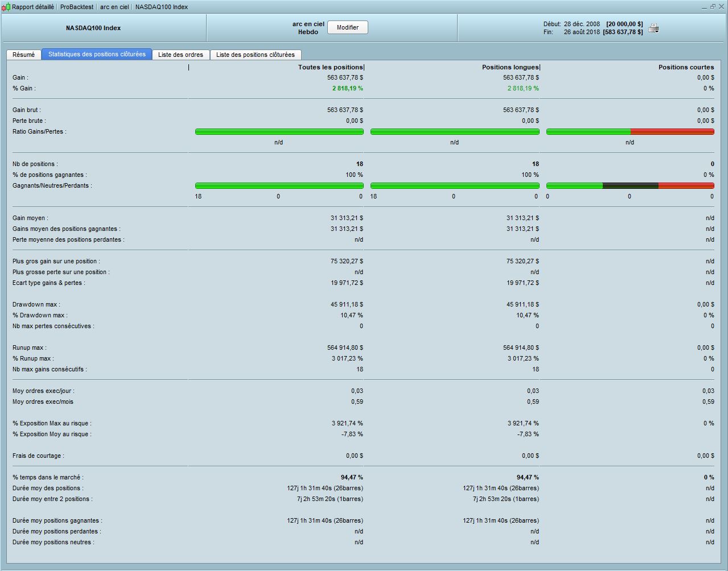Click bold 94,47 % under Toutes les positions
The width and height of the screenshot is (728, 571).
coord(352,477)
